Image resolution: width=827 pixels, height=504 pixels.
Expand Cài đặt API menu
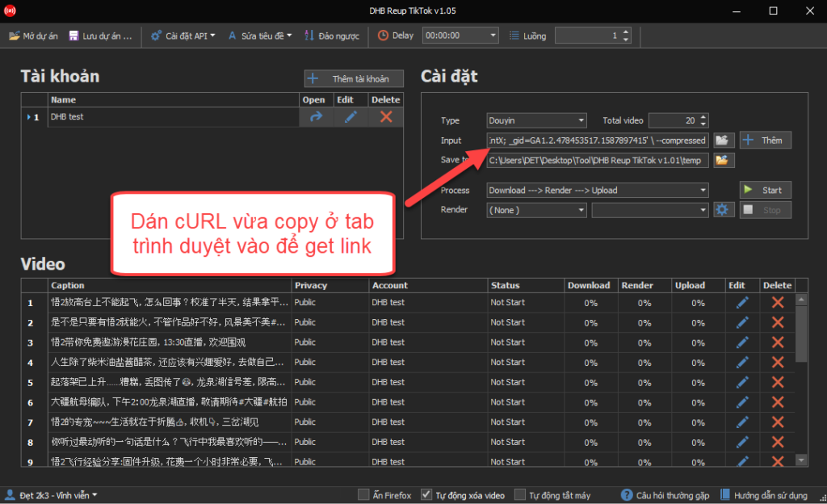(183, 36)
